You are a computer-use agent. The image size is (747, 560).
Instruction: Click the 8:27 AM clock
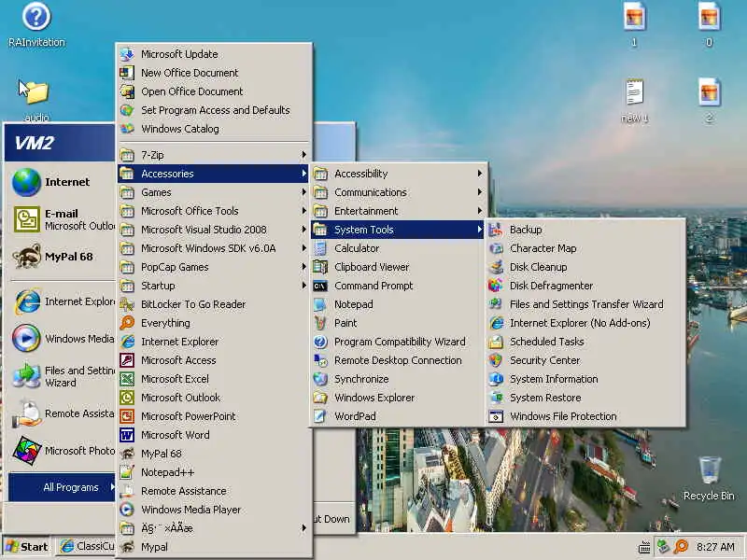coord(715,547)
